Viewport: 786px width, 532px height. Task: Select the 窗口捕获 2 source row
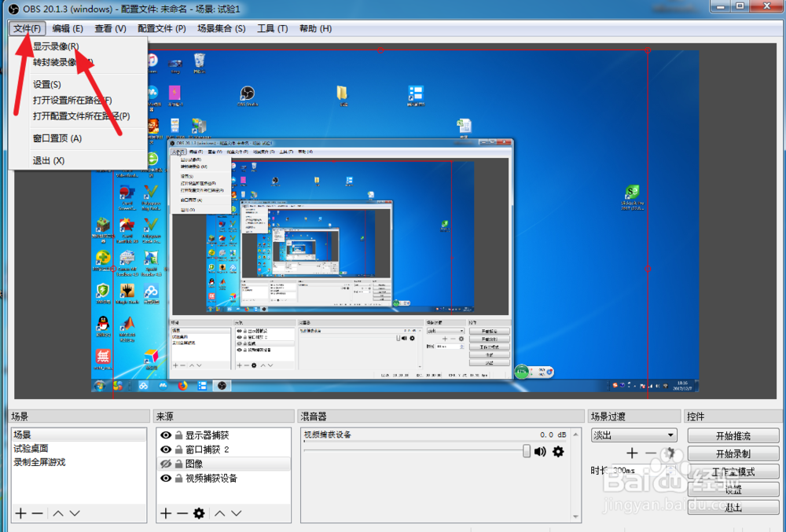(x=223, y=449)
